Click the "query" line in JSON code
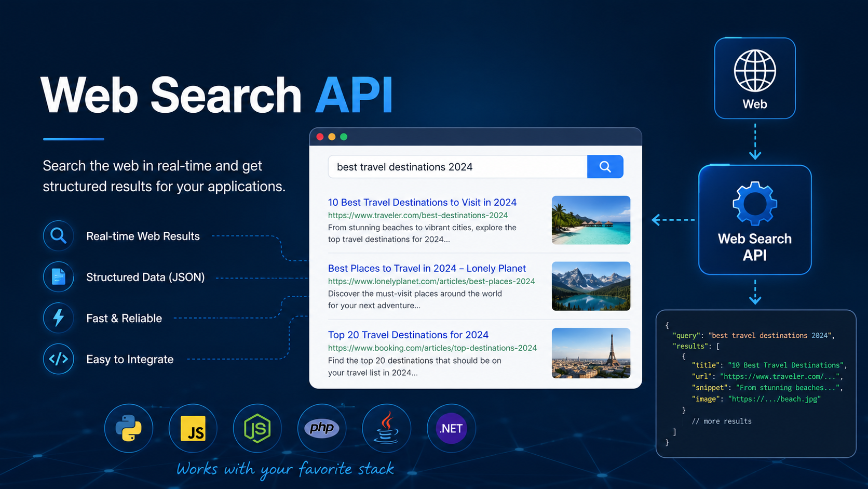Image resolution: width=868 pixels, height=489 pixels. (x=753, y=335)
